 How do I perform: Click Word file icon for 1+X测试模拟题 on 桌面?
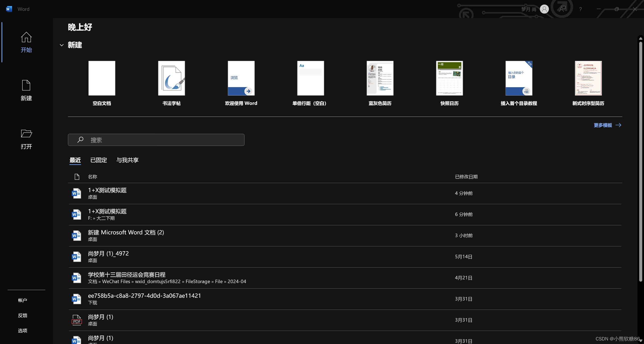[x=76, y=193]
